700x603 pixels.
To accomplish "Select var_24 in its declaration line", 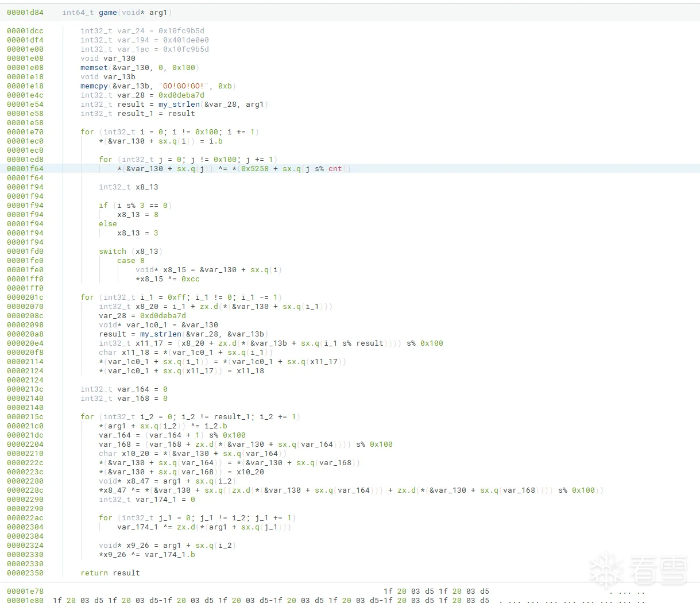I will (131, 31).
